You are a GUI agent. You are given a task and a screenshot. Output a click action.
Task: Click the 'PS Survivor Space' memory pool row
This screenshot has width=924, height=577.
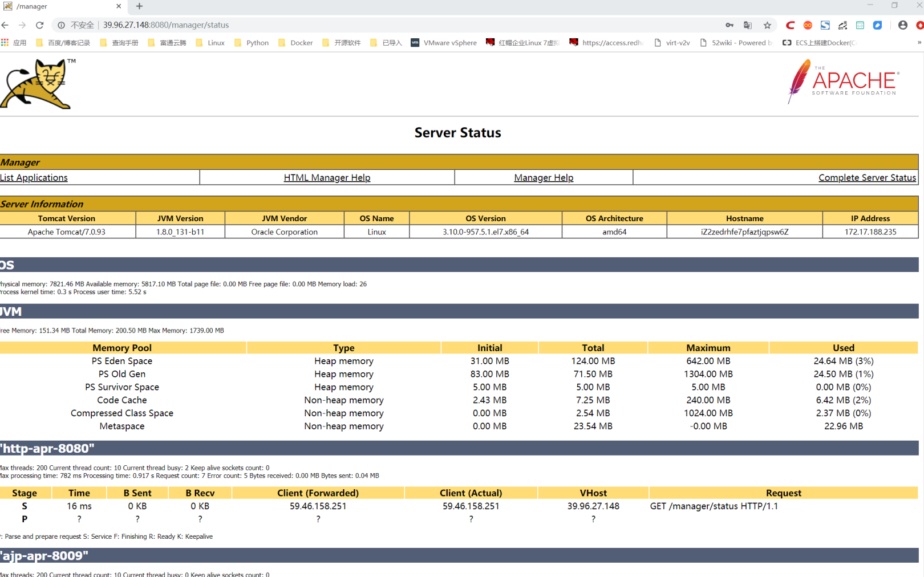[x=459, y=387]
